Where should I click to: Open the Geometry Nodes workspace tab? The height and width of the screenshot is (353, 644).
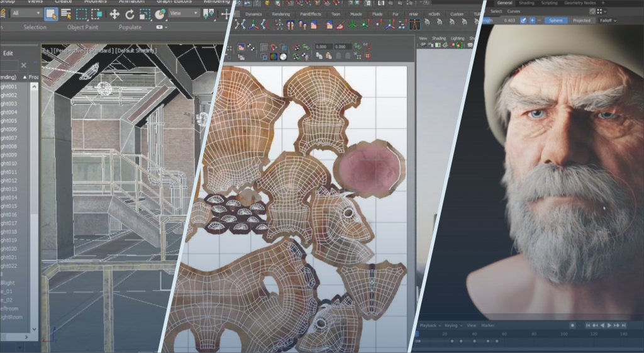[581, 3]
